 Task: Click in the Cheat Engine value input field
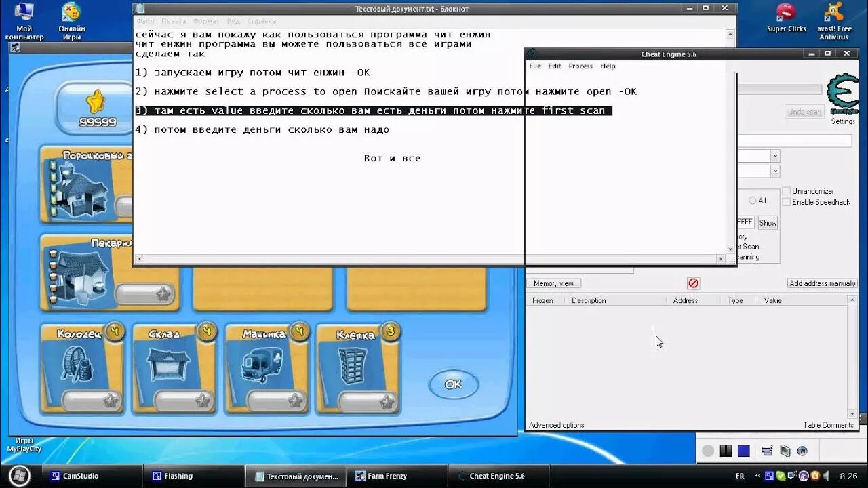[794, 140]
